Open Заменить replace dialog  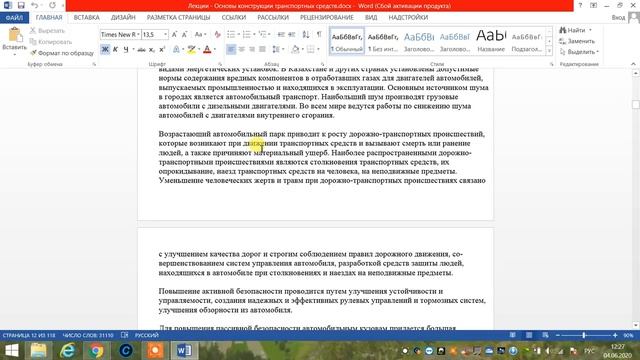(577, 41)
